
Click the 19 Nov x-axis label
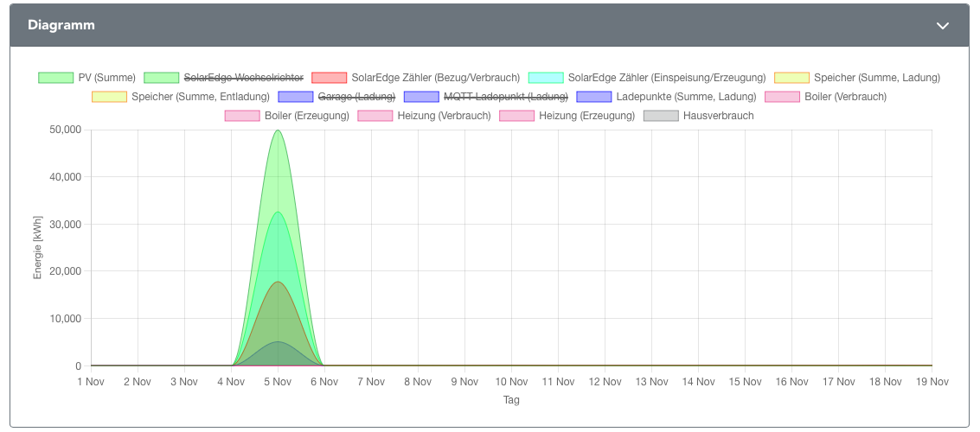coord(931,382)
